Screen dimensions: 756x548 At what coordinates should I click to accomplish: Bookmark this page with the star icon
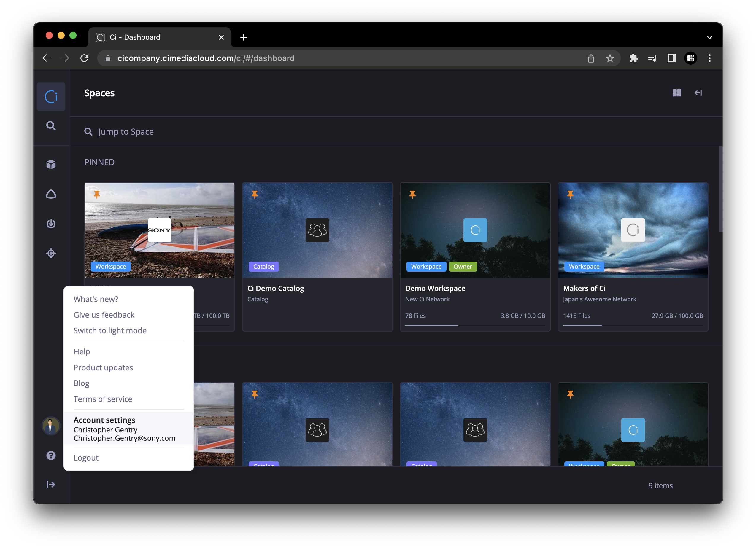click(x=610, y=58)
